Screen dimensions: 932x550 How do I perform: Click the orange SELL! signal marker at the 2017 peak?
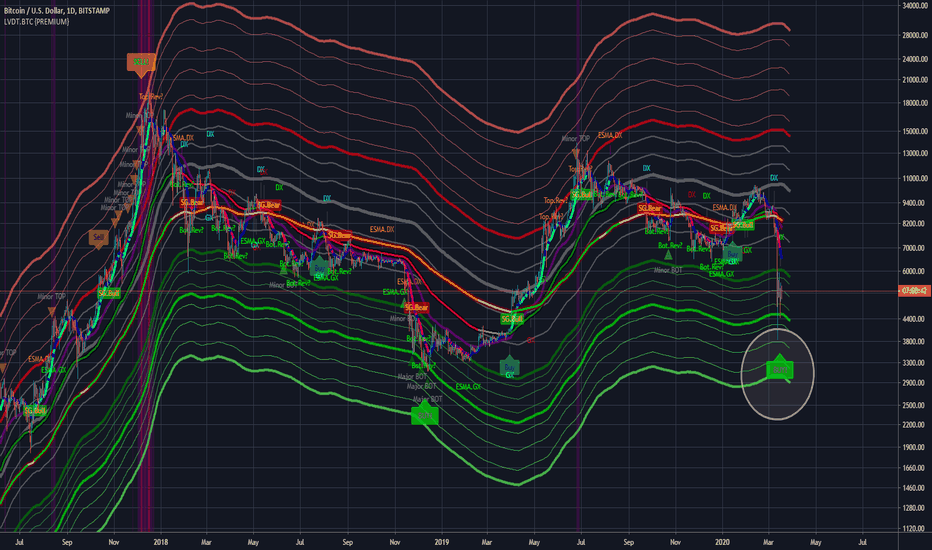tap(141, 63)
